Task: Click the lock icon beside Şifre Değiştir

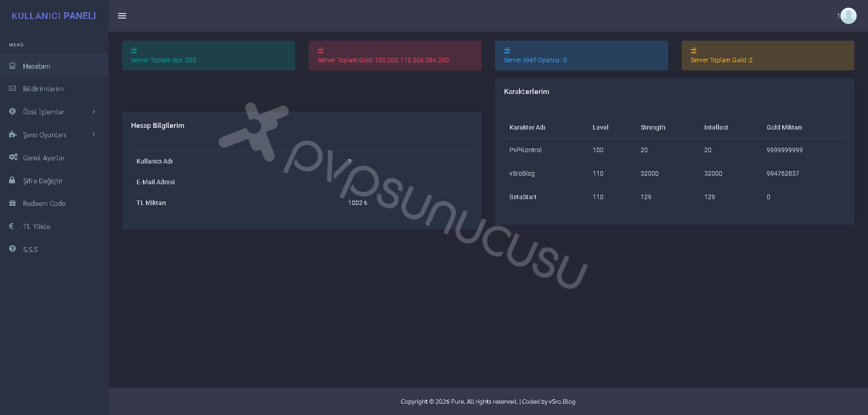Action: point(12,180)
